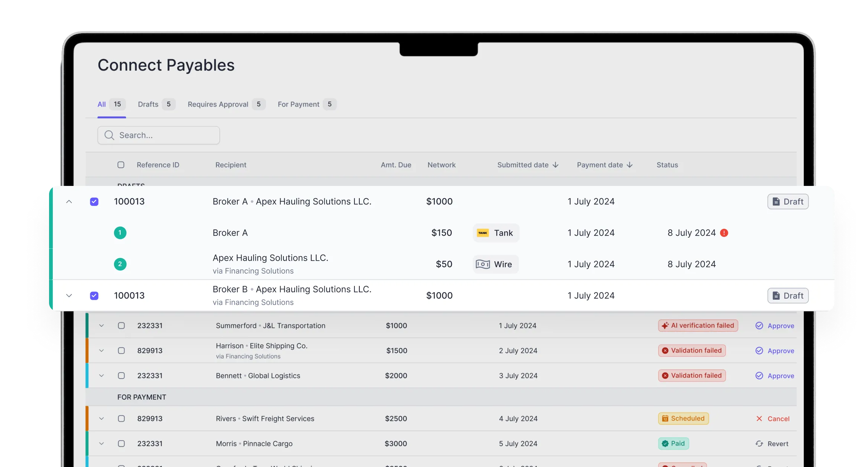The width and height of the screenshot is (868, 467).
Task: Click the search magnifier icon
Action: [x=108, y=135]
